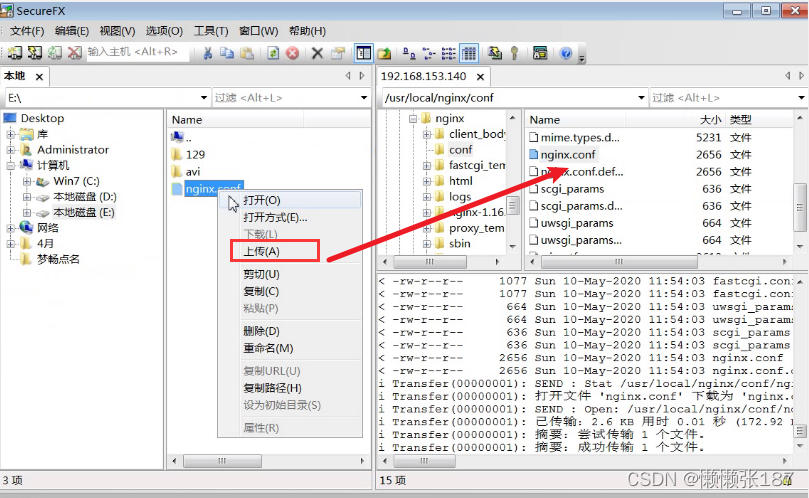Select 本地磁盘 (D:) in the tree

click(x=85, y=197)
